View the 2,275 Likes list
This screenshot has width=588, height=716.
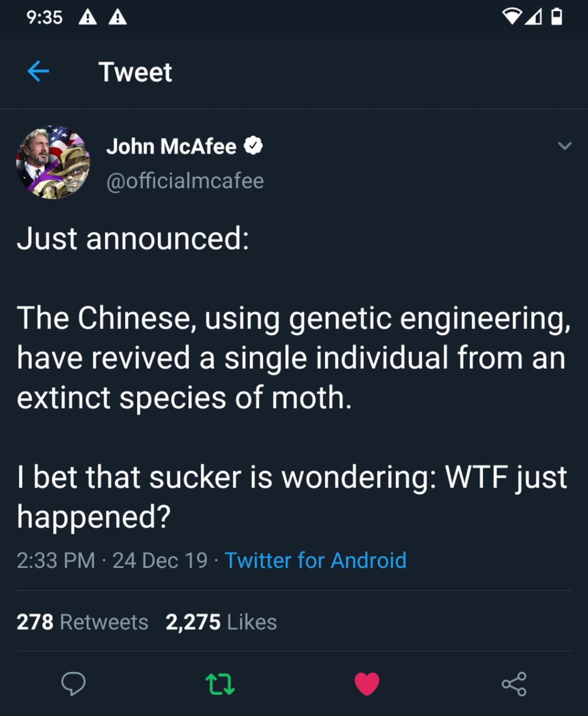221,622
